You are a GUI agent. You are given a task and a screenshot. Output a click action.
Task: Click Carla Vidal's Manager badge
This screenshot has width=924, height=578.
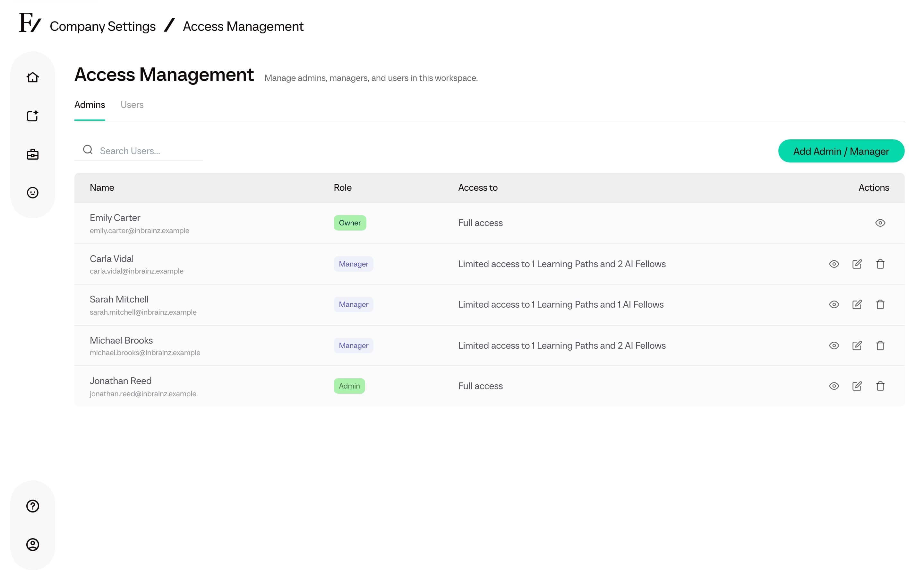[x=354, y=264]
